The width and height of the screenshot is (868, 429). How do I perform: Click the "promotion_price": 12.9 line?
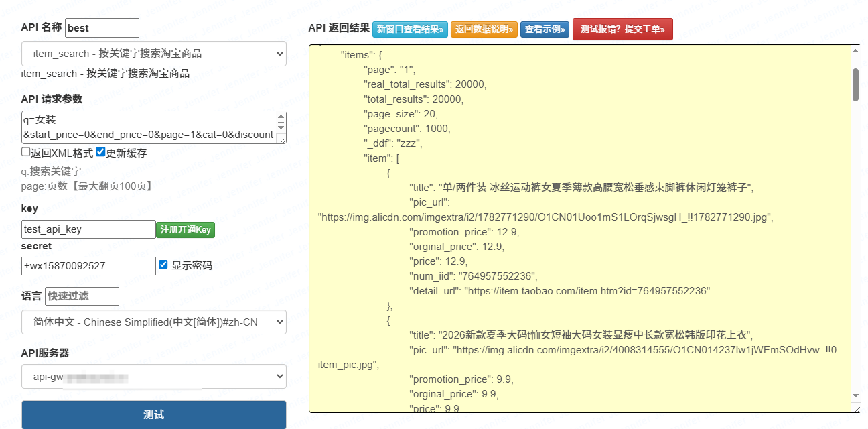pos(464,232)
